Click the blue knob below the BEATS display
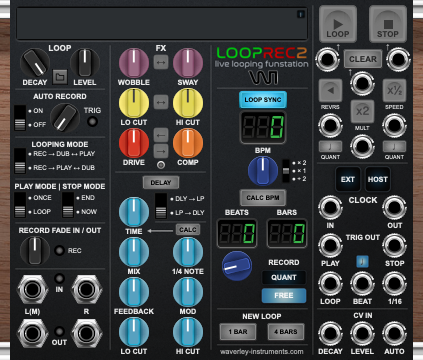This screenshot has height=360, width=423. click(x=237, y=266)
